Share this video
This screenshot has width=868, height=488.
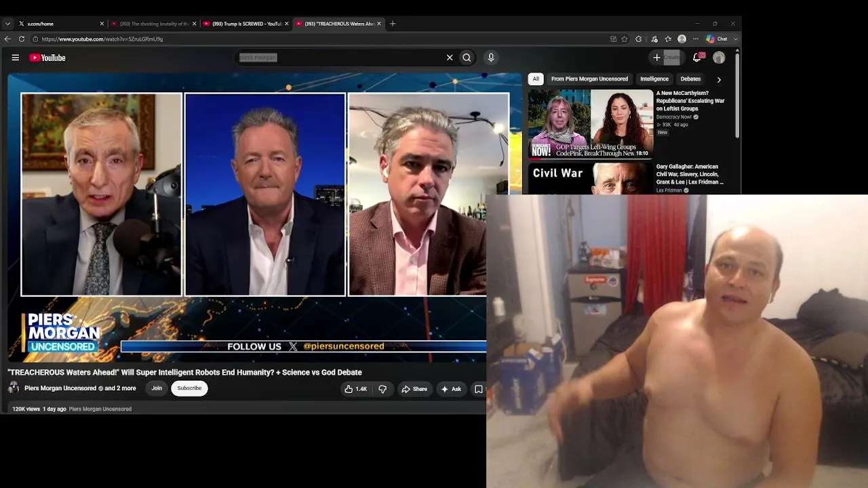click(414, 389)
